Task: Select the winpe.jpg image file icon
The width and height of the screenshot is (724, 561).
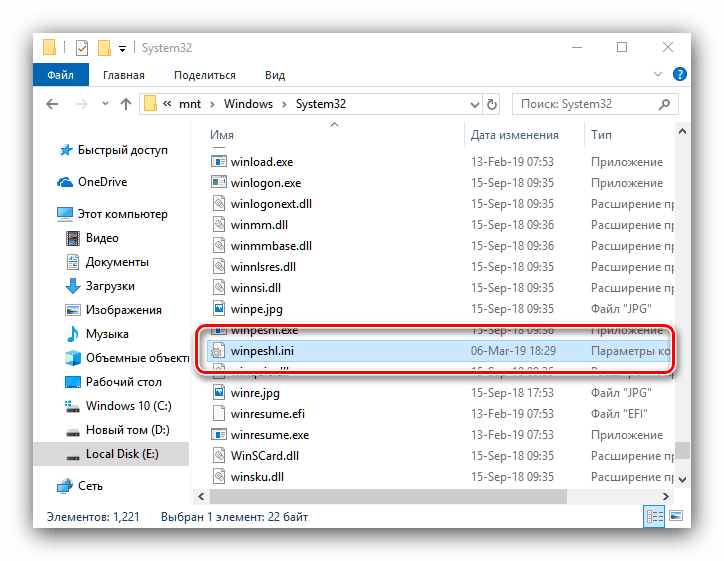Action: coord(219,308)
